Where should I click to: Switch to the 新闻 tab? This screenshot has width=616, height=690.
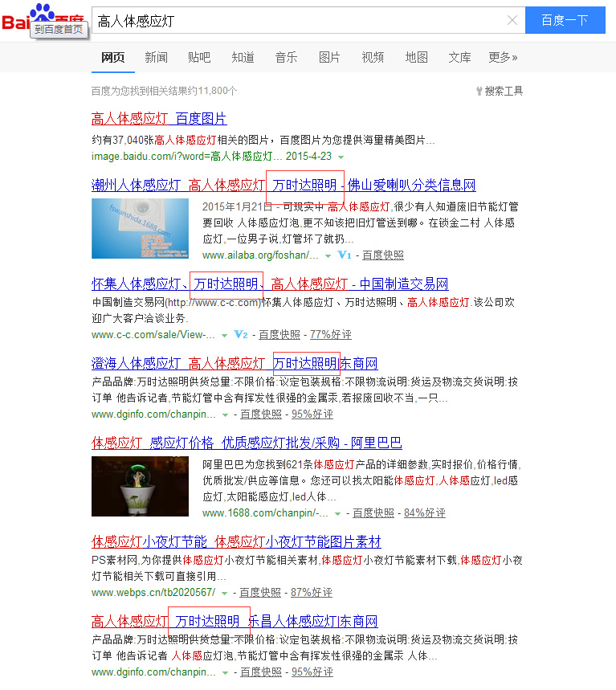pyautogui.click(x=156, y=58)
